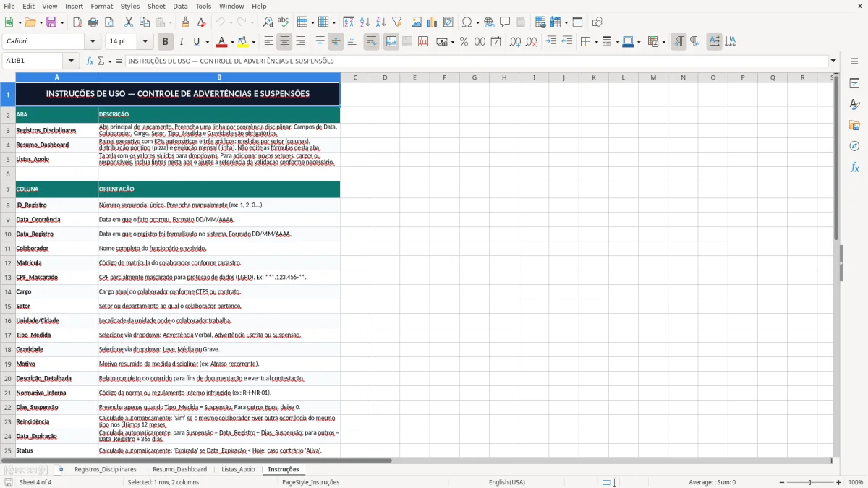Open Print Preview from toolbar
868x488 pixels.
coord(109,22)
